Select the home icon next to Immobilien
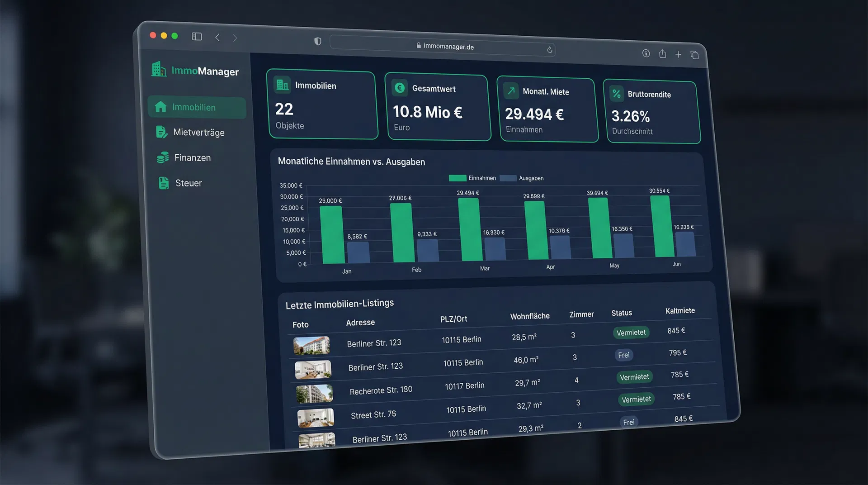This screenshot has width=868, height=485. [x=161, y=107]
